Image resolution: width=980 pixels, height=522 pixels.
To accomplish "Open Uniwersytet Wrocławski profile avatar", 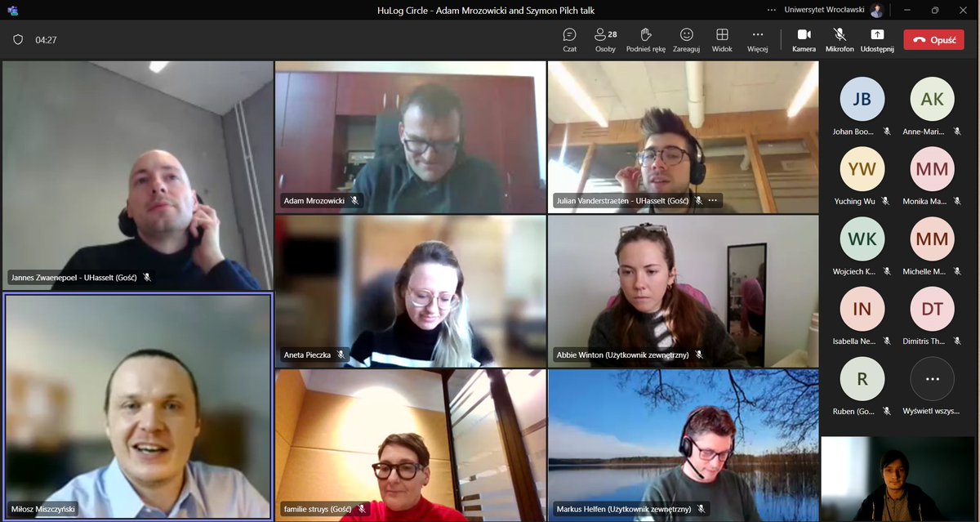I will 876,10.
